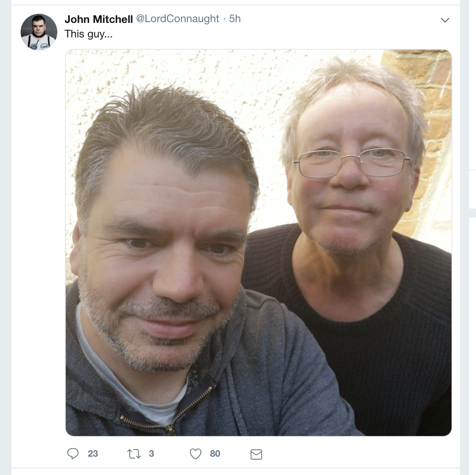Click the retweet arrows icon

pyautogui.click(x=134, y=454)
